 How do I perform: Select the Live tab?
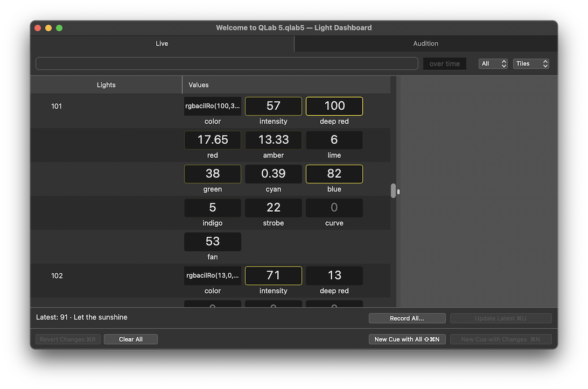162,44
